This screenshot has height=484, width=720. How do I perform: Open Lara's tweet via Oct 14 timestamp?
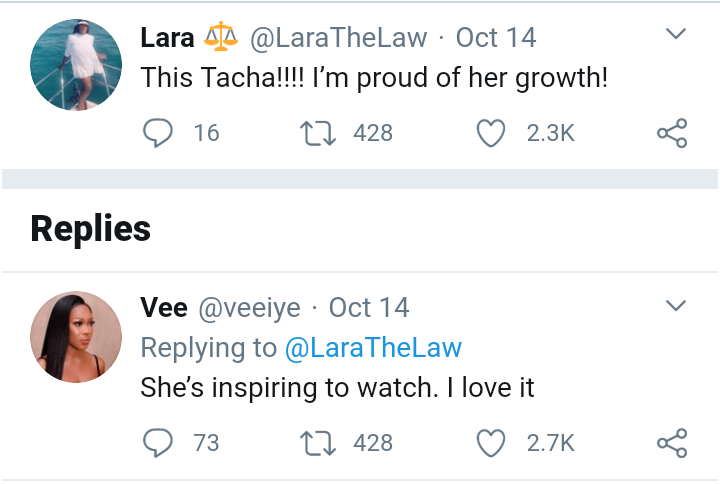coord(496,38)
